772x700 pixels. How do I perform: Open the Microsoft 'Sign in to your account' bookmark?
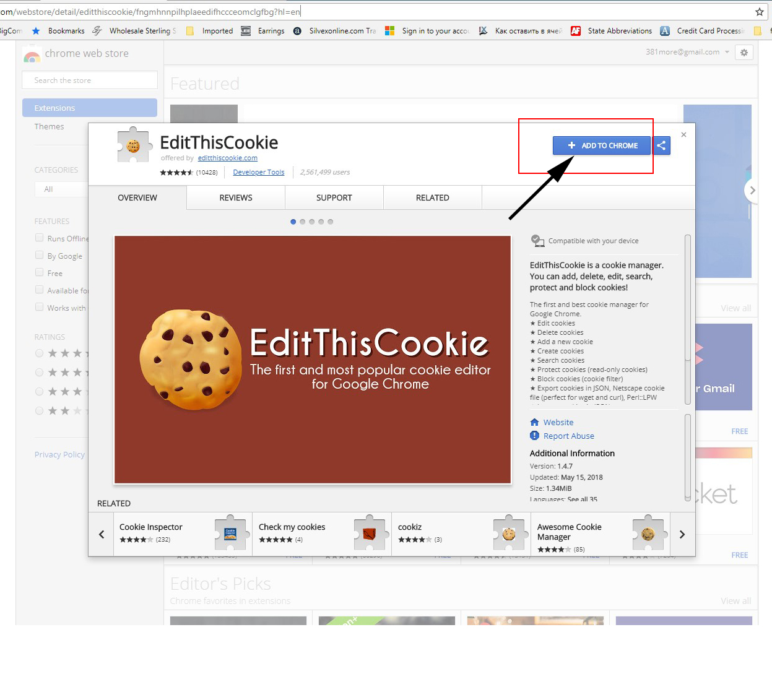pos(427,31)
